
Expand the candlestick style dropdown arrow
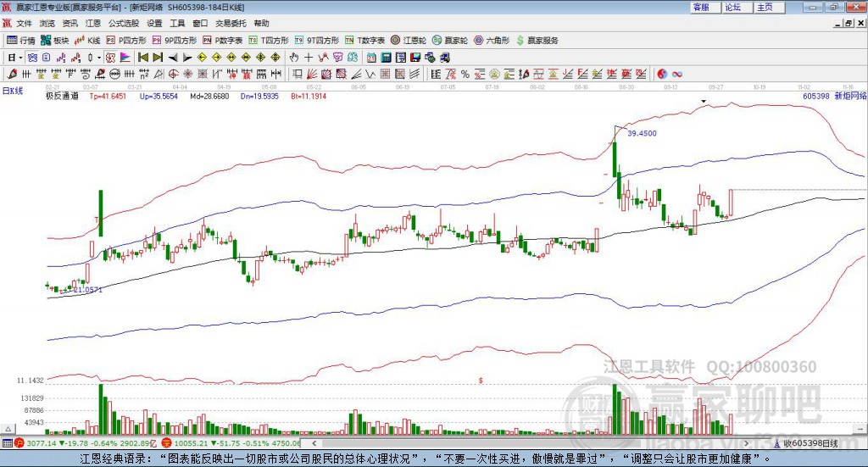pyautogui.click(x=99, y=58)
